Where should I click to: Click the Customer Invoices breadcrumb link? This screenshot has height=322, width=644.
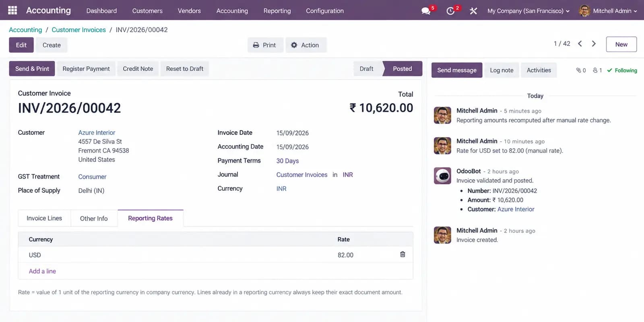(78, 30)
